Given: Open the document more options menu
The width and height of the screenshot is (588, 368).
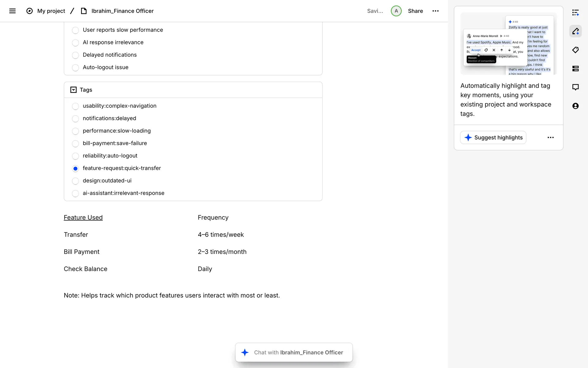Looking at the screenshot, I should (x=435, y=11).
